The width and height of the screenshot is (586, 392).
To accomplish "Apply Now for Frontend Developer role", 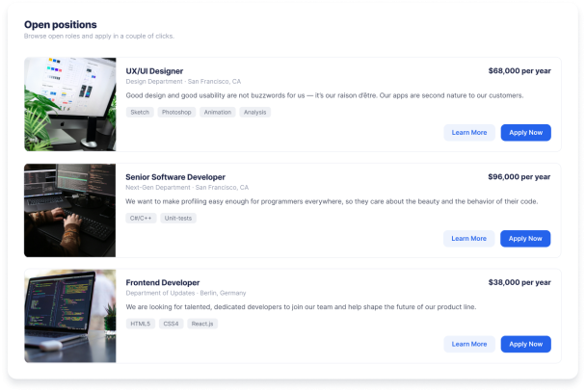I will pyautogui.click(x=525, y=344).
